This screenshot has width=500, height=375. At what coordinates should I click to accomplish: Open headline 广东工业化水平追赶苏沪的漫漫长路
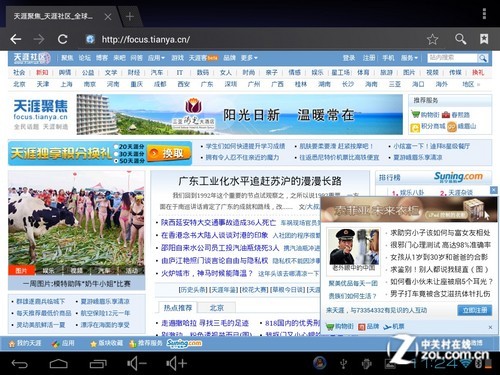[260, 181]
